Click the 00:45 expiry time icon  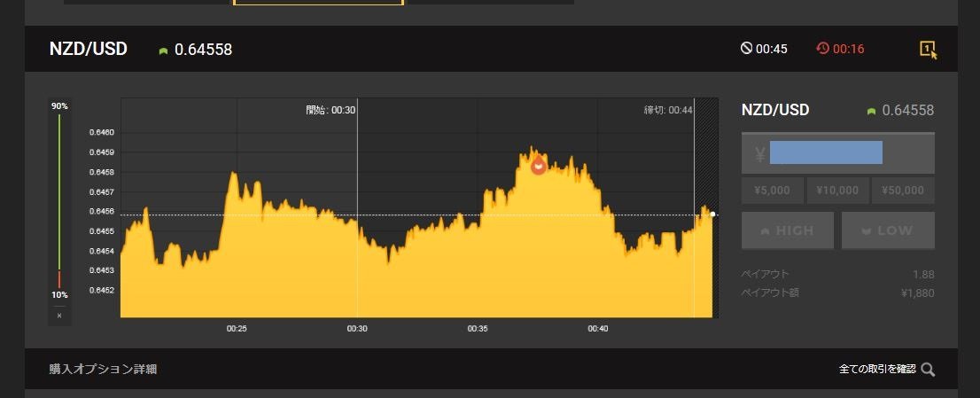coord(746,48)
